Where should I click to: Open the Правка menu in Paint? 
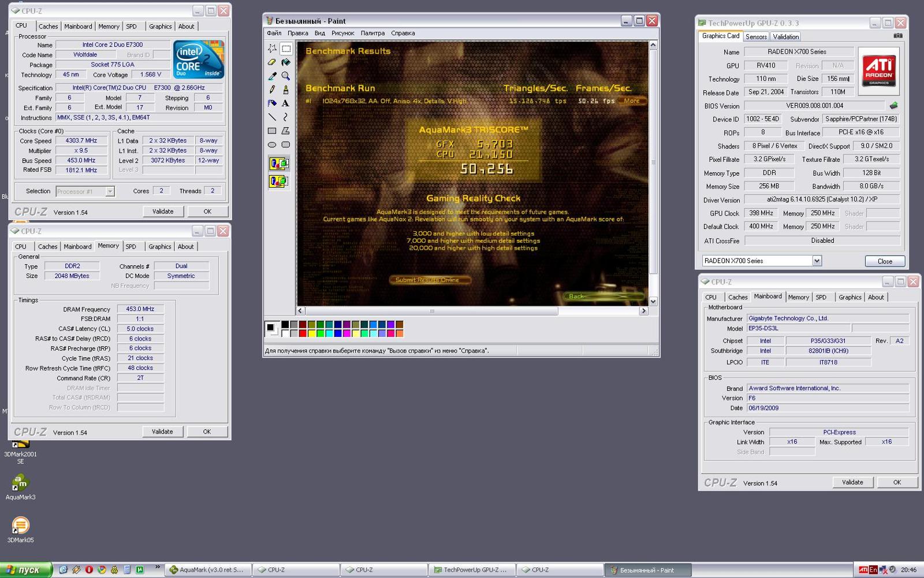[x=298, y=33]
